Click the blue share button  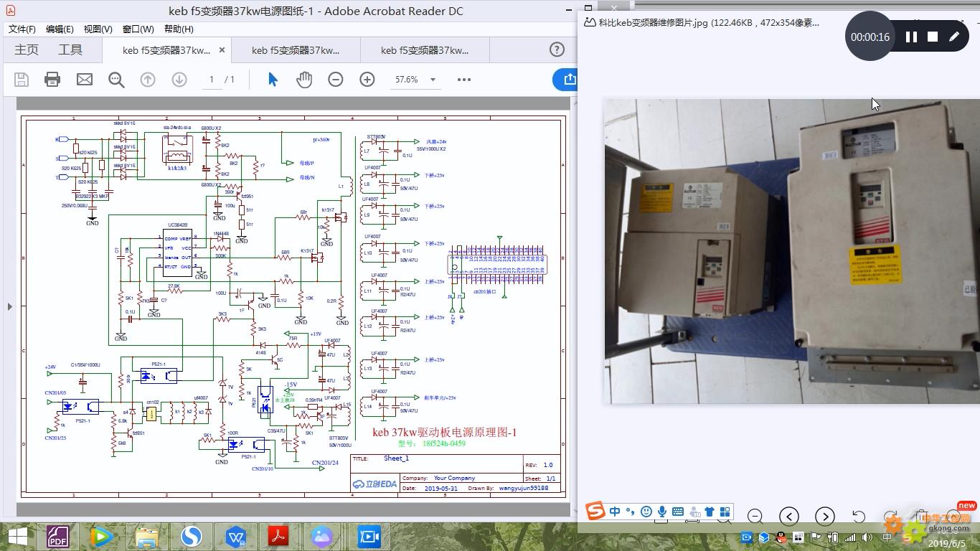tap(566, 80)
